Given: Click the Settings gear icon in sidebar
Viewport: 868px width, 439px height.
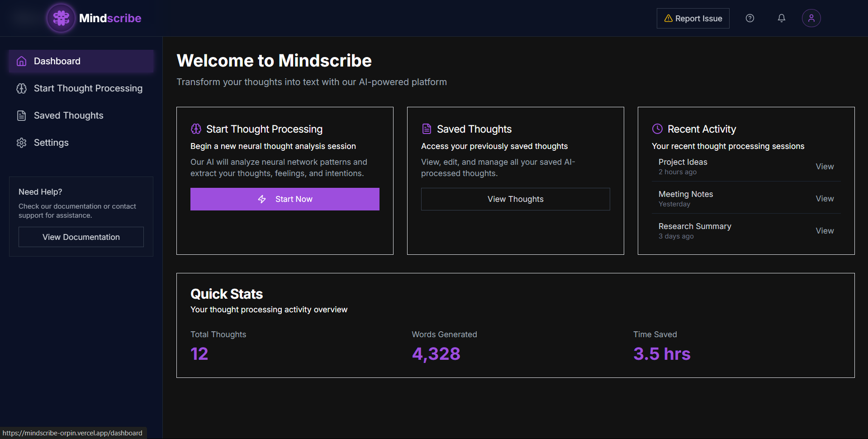Looking at the screenshot, I should coord(21,143).
